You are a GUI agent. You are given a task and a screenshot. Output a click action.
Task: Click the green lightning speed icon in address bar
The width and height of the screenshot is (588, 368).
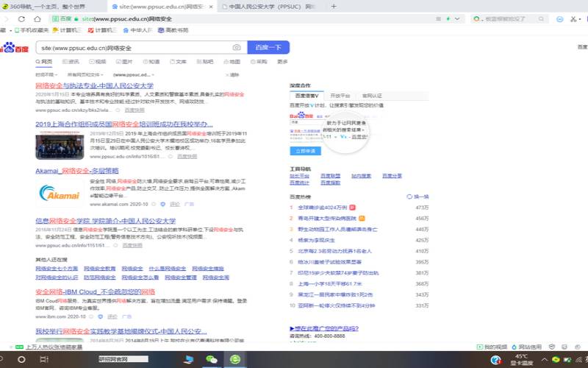(x=448, y=19)
